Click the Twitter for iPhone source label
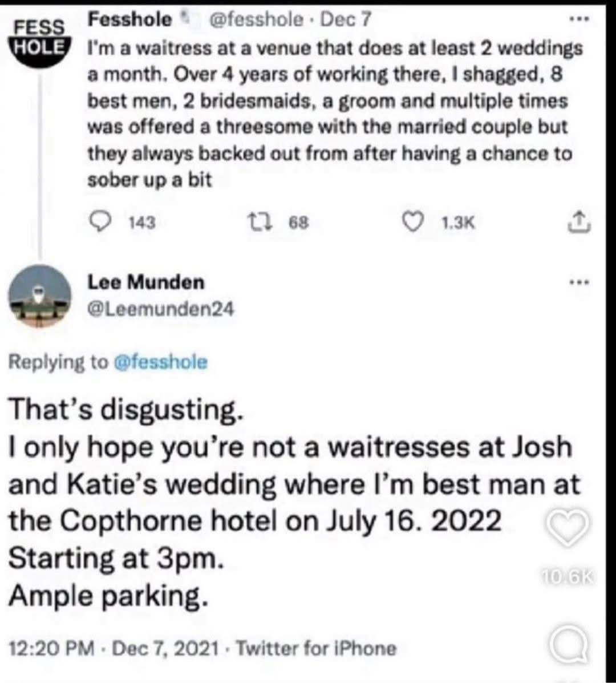The height and width of the screenshot is (683, 616). [x=315, y=648]
